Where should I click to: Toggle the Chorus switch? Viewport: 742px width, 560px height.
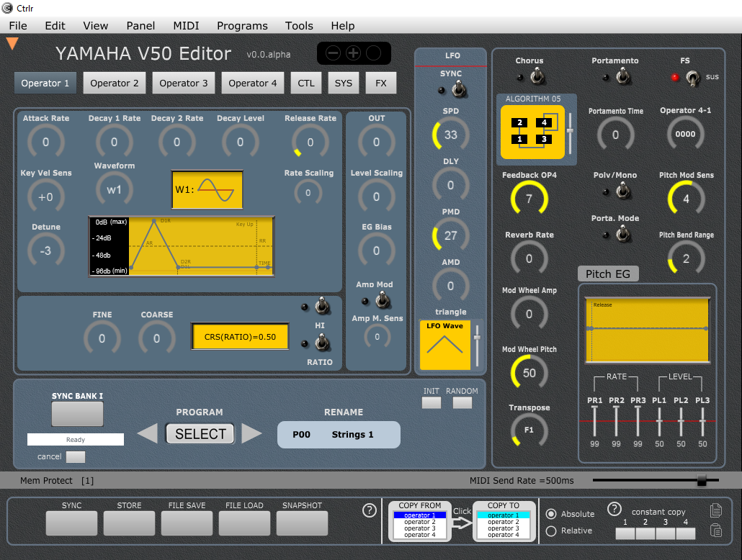click(x=536, y=76)
